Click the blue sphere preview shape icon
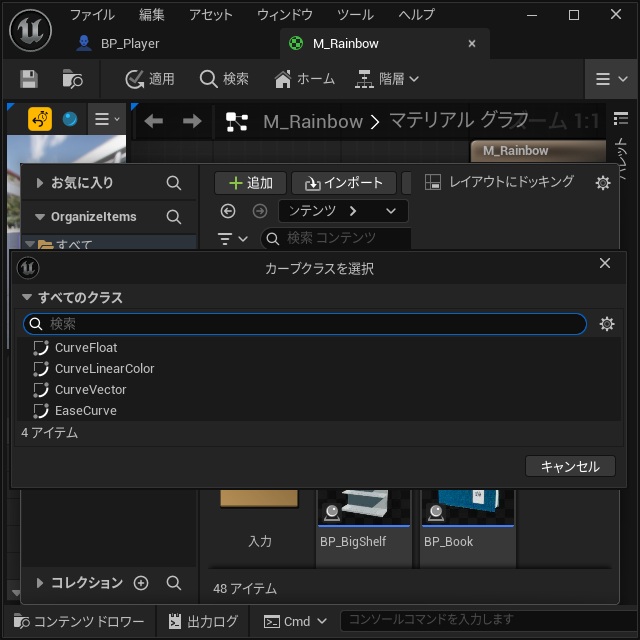The image size is (640, 640). click(x=70, y=119)
